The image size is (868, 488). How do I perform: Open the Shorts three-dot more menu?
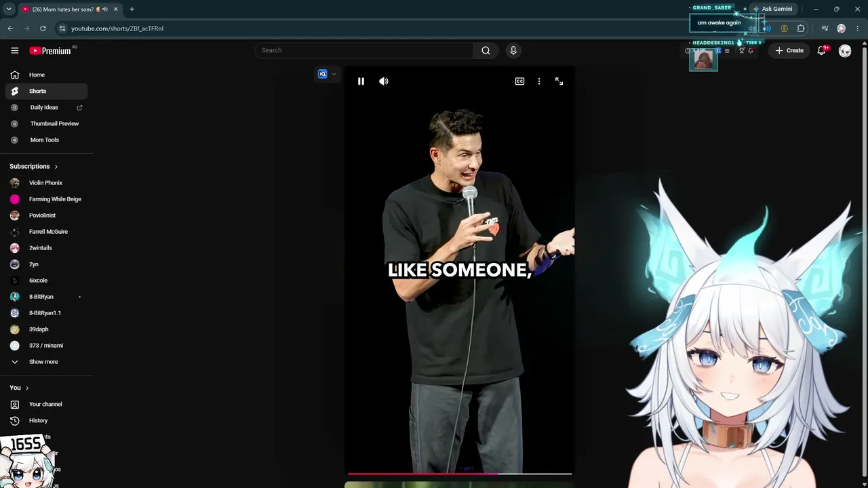(539, 81)
